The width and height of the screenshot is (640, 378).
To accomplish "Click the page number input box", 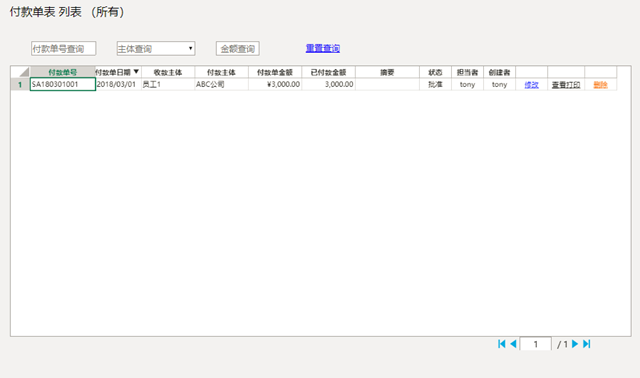I will [x=536, y=344].
